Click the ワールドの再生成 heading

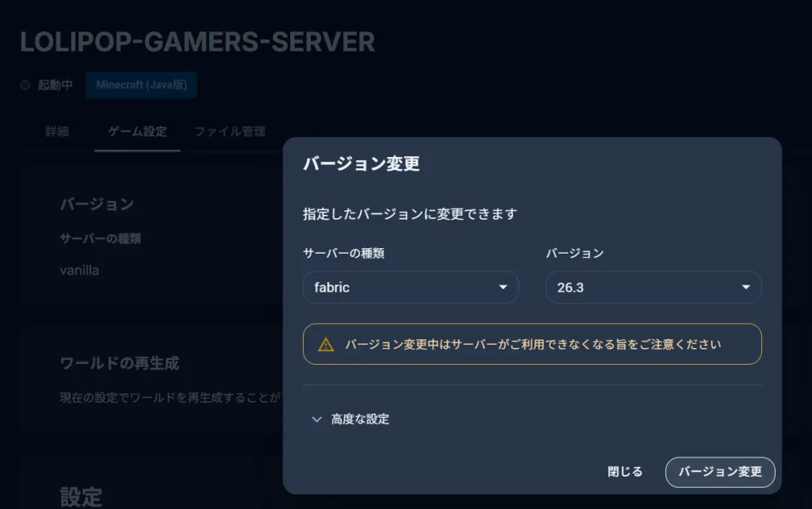[x=120, y=363]
